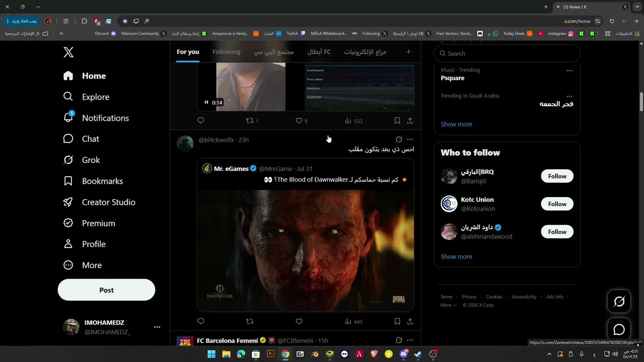Show more trending topics

tap(456, 124)
